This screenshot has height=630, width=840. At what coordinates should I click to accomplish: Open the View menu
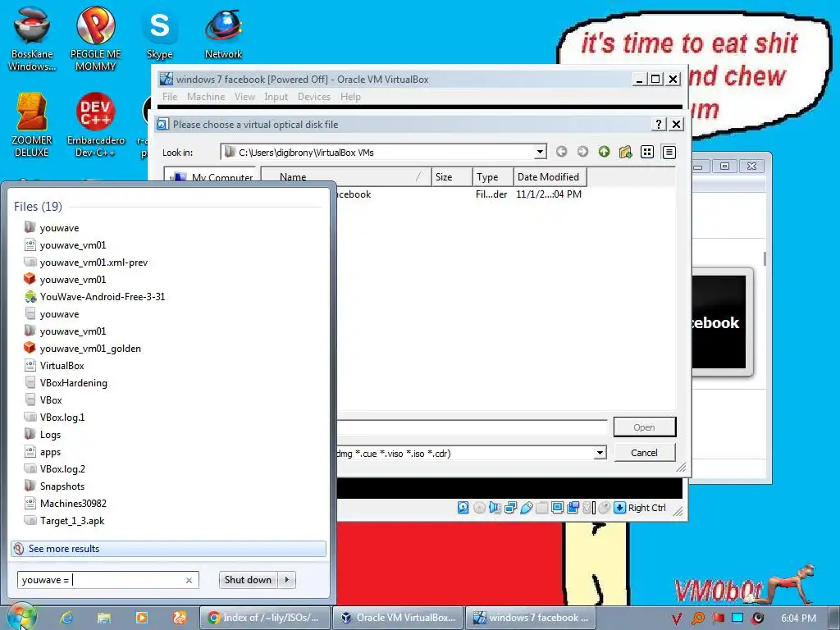pos(244,97)
